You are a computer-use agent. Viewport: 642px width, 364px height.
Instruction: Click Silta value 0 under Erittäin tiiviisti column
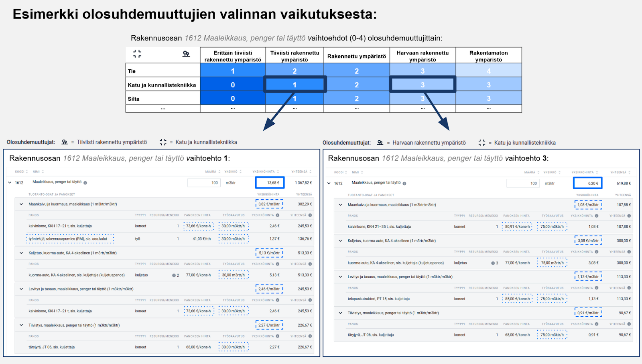[233, 98]
